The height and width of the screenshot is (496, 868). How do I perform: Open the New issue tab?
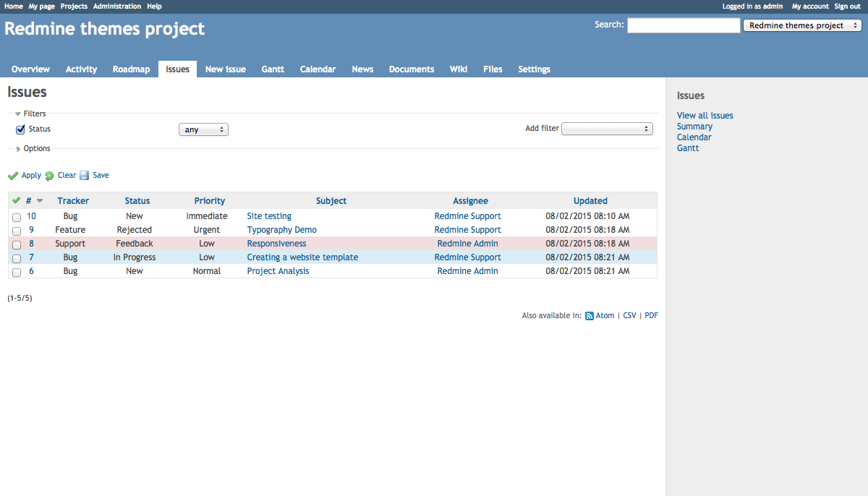(226, 69)
